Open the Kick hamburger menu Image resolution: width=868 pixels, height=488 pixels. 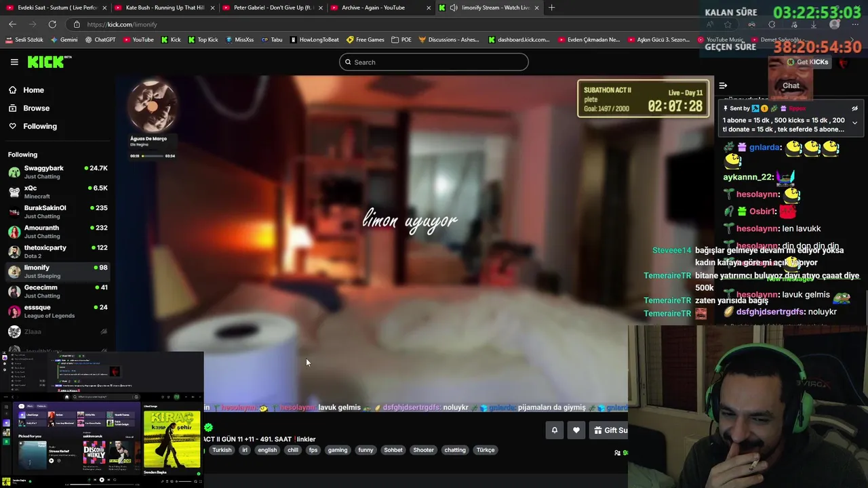[x=14, y=62]
